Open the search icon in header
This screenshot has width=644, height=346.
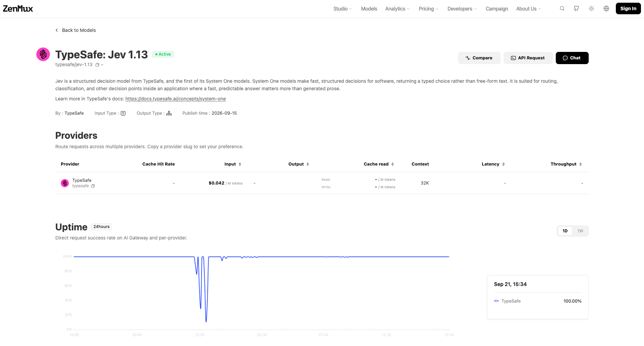(x=562, y=8)
